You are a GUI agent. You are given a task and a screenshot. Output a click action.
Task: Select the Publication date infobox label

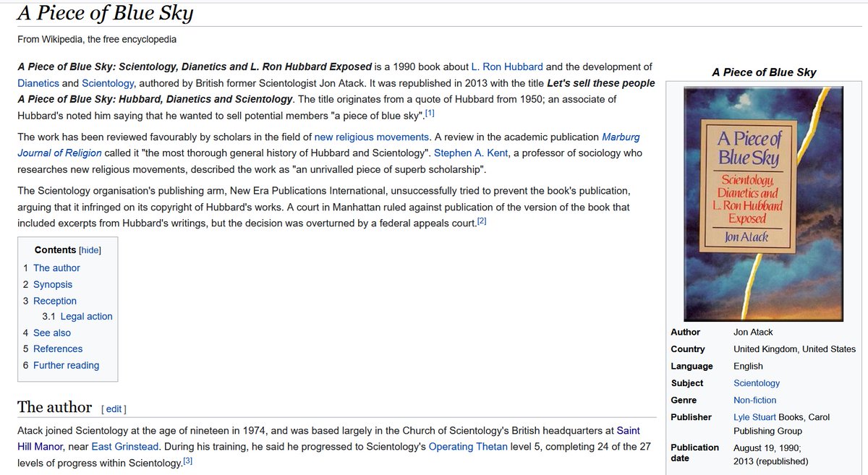(x=695, y=453)
